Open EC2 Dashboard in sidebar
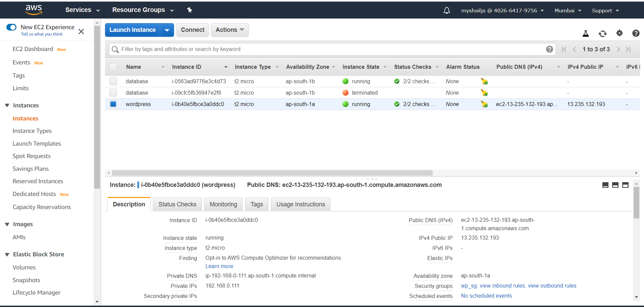Image resolution: width=644 pixels, height=307 pixels. [33, 49]
